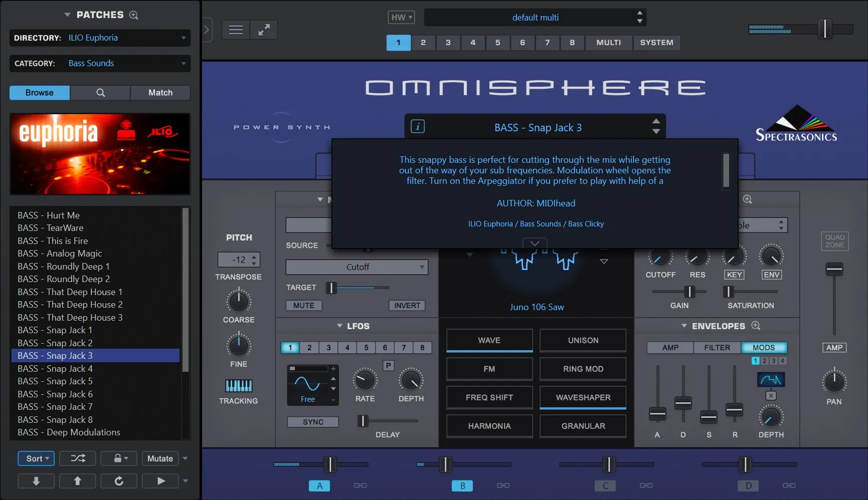Click the euphoria library thumbnail
The width and height of the screenshot is (868, 500).
click(100, 154)
